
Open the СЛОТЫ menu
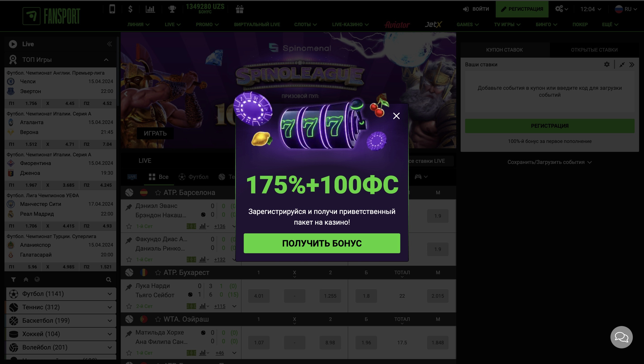[305, 25]
